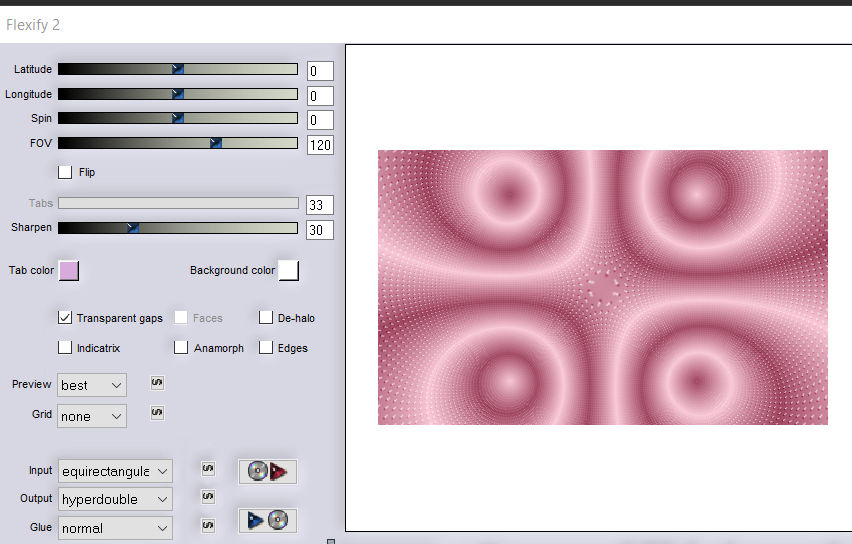The image size is (852, 544).
Task: Click the reset icon next to Preview
Action: click(x=157, y=383)
